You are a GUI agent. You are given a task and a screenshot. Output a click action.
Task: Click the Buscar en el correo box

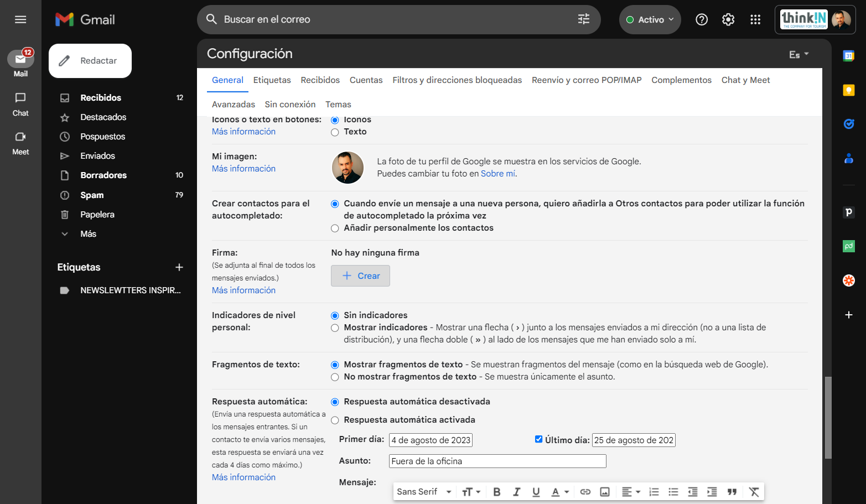(x=398, y=19)
